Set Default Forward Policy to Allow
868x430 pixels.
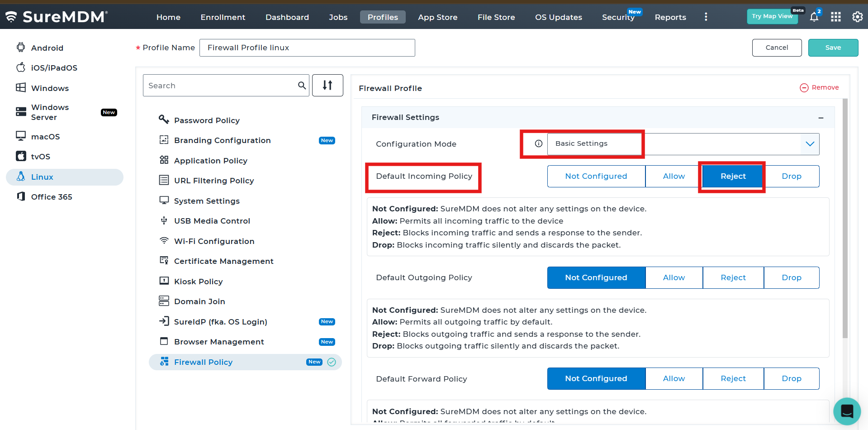click(674, 378)
